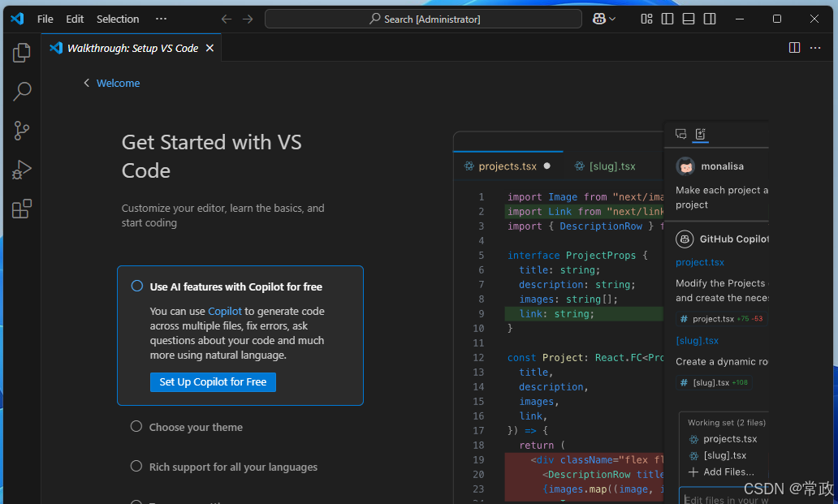Screen dimensions: 838x504
Task: Go back to Welcome page link
Action: tap(118, 84)
